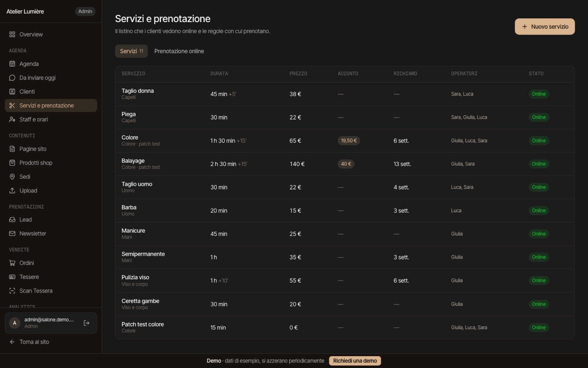Click the Staff e orari people icon
Image resolution: width=588 pixels, height=368 pixels.
click(12, 120)
